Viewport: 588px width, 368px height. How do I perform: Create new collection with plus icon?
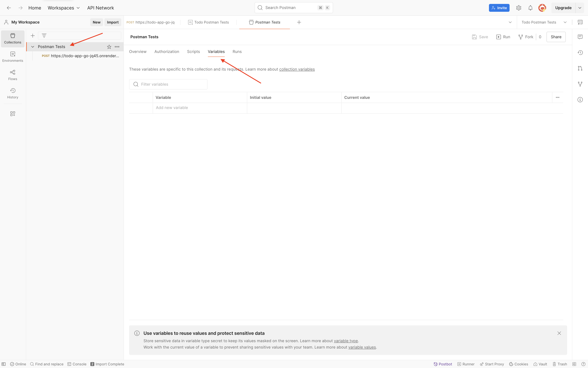pyautogui.click(x=33, y=36)
